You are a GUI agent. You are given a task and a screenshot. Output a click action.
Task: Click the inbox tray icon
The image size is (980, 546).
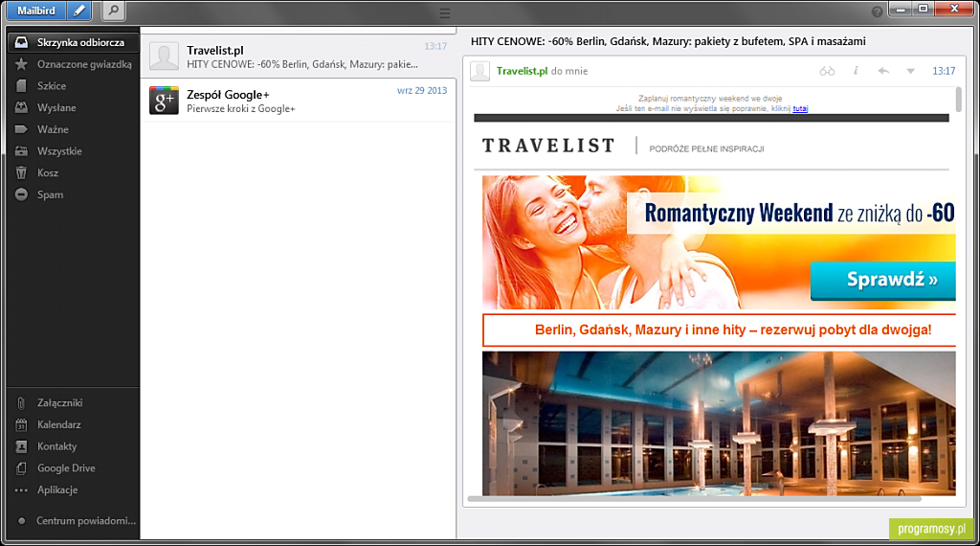click(x=21, y=42)
